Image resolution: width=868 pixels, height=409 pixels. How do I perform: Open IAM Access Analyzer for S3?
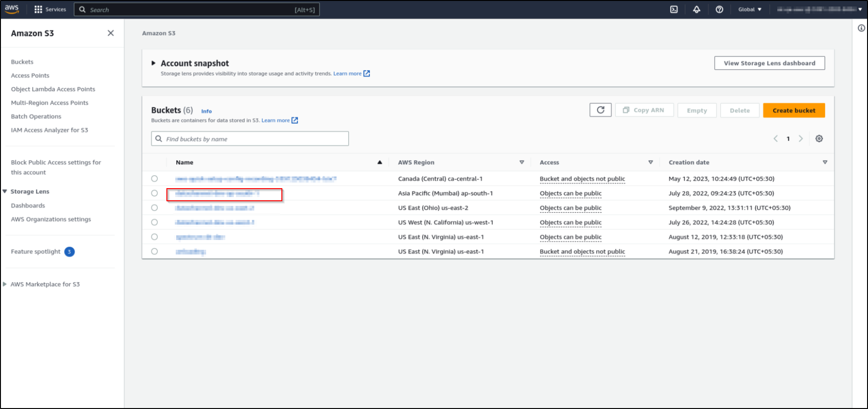[49, 130]
